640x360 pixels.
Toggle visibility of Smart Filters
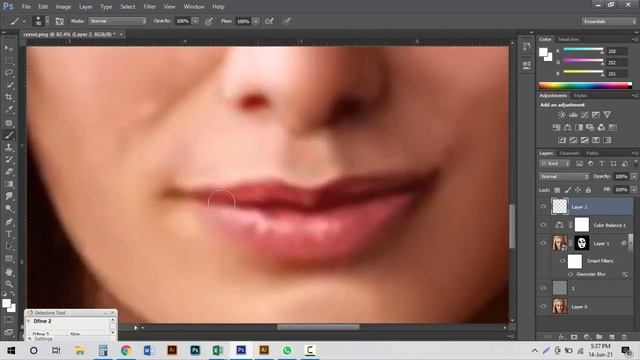562,261
